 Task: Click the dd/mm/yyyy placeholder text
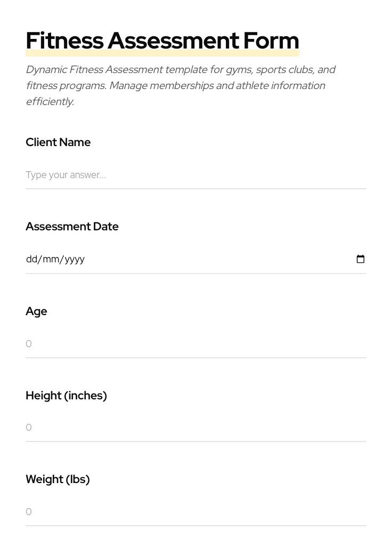pyautogui.click(x=55, y=259)
